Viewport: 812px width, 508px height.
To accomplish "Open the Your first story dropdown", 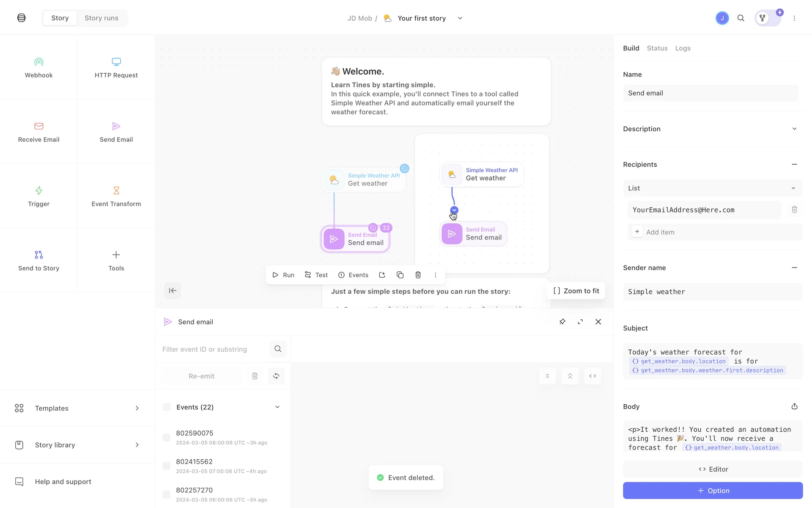I will pyautogui.click(x=460, y=18).
